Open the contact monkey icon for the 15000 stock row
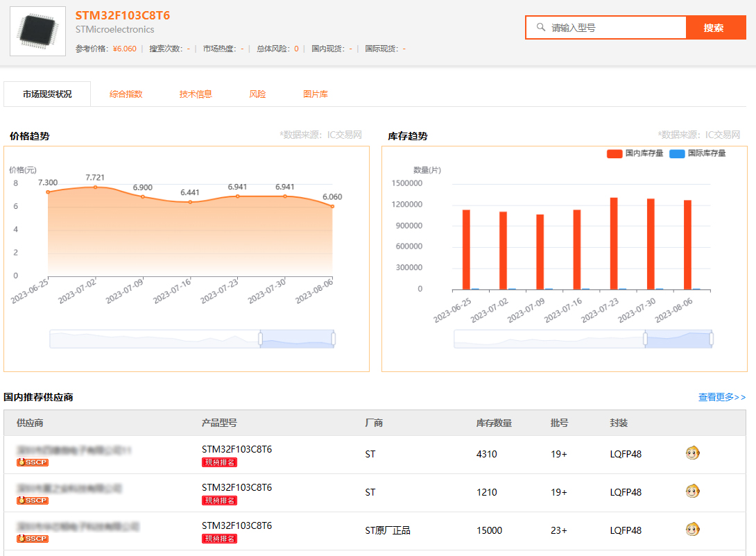 coord(692,530)
